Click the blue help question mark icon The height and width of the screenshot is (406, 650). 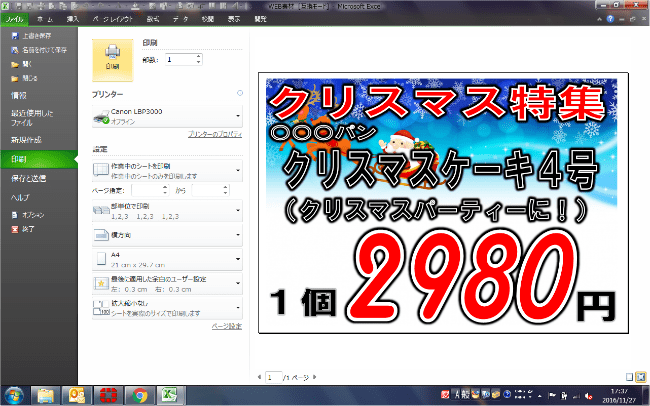click(610, 19)
